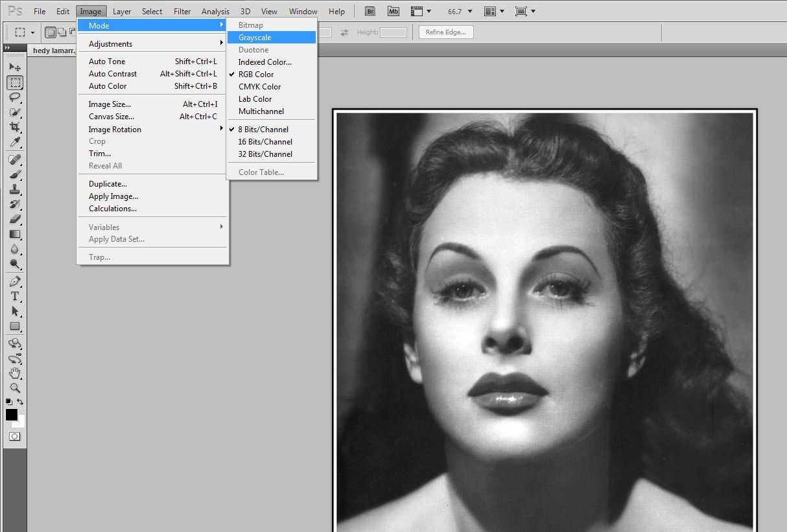787x532 pixels.
Task: Swap foreground and background colors
Action: [21, 402]
